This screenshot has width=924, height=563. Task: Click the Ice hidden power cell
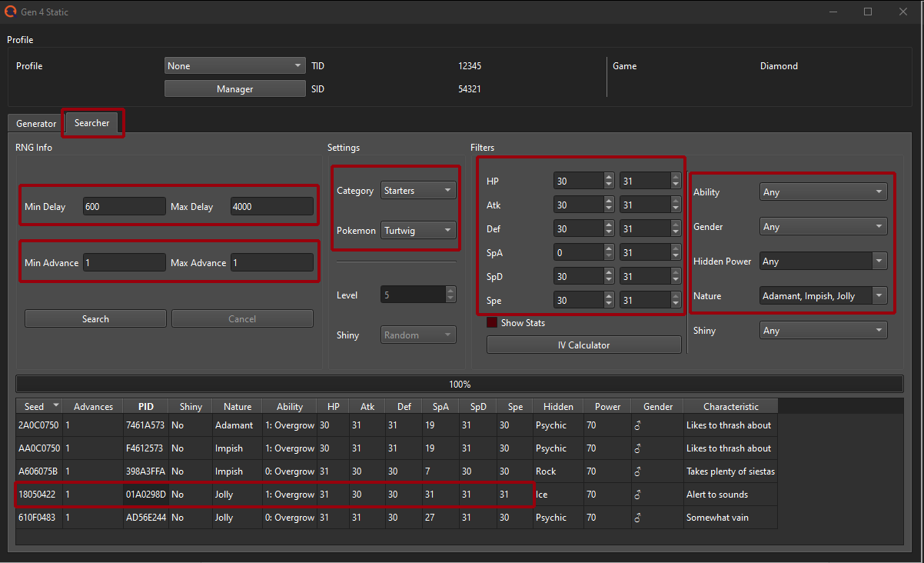[558, 495]
